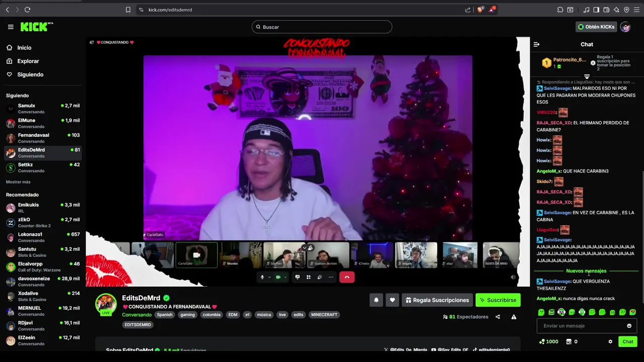Insert the first green smiling quick emote

point(541,312)
